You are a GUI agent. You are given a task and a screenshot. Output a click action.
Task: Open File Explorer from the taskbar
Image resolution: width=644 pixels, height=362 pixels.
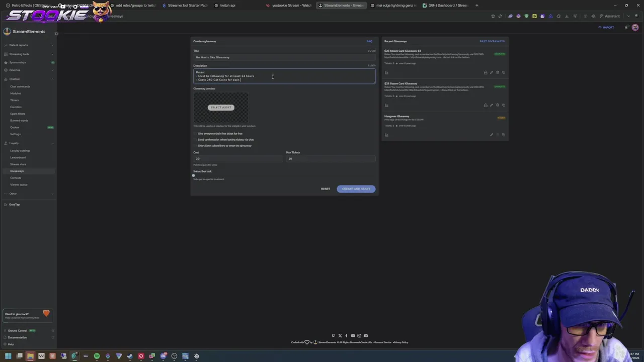(x=30, y=356)
